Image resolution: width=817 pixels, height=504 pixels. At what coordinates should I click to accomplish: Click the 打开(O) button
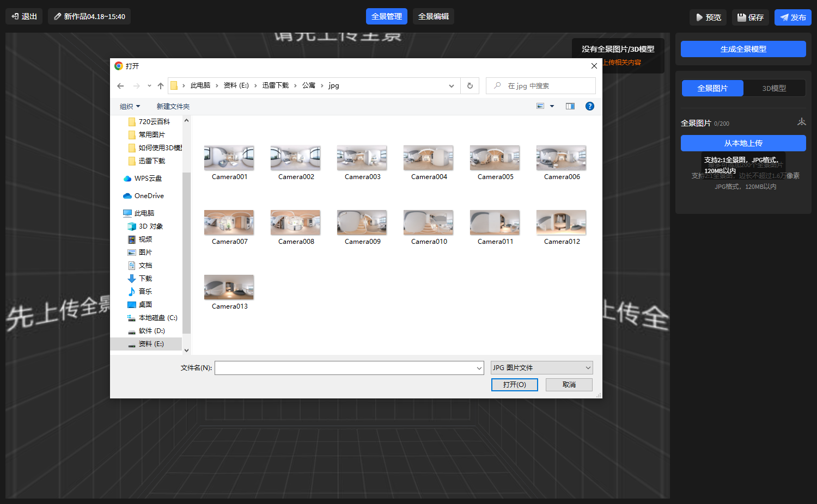514,385
